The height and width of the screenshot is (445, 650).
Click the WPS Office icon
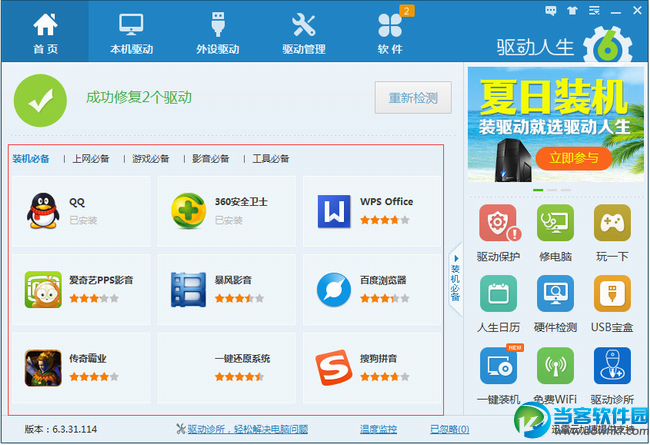(334, 211)
